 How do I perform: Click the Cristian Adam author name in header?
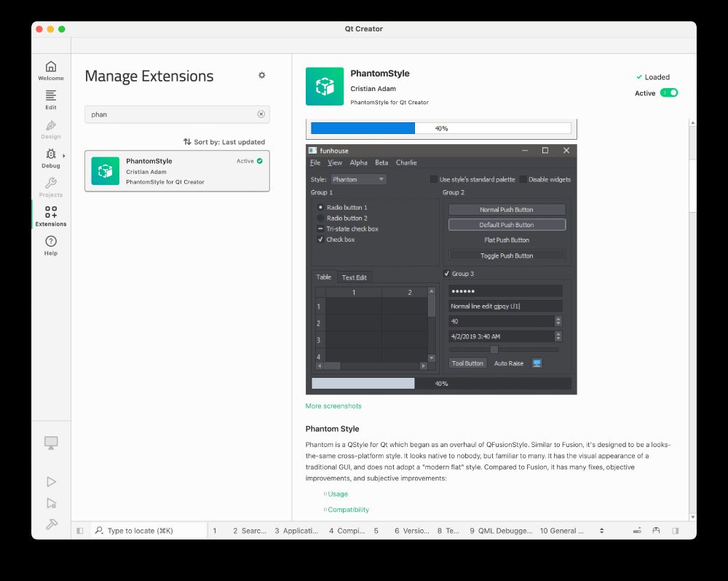(x=373, y=89)
